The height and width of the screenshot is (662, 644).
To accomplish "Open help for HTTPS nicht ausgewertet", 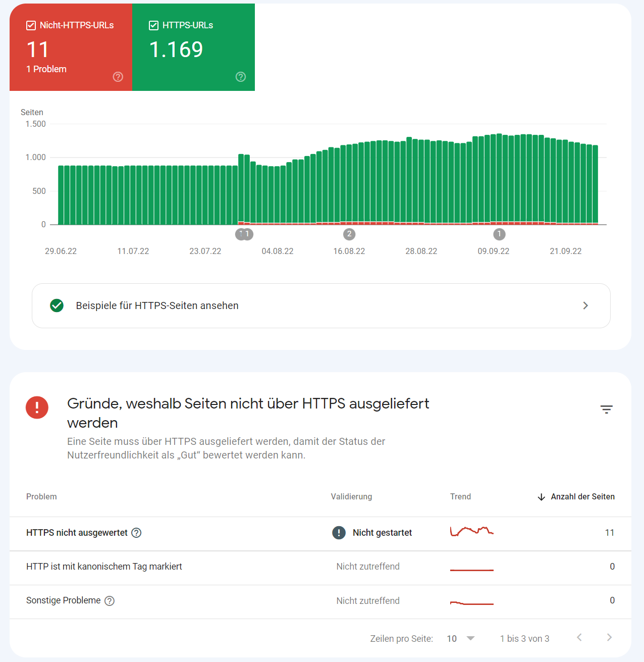I will coord(136,533).
